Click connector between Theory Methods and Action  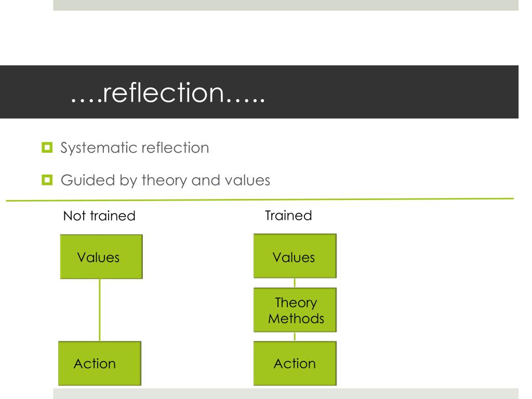[x=295, y=337]
